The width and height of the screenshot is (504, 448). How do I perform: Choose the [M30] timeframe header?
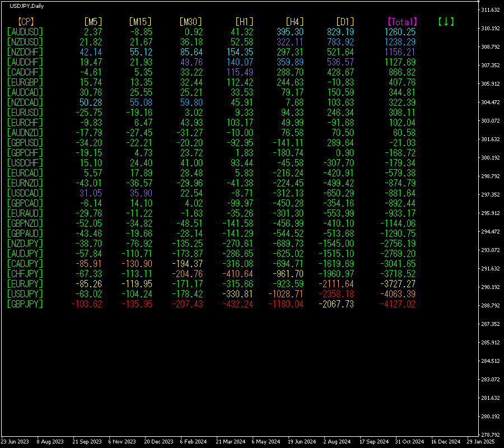190,22
